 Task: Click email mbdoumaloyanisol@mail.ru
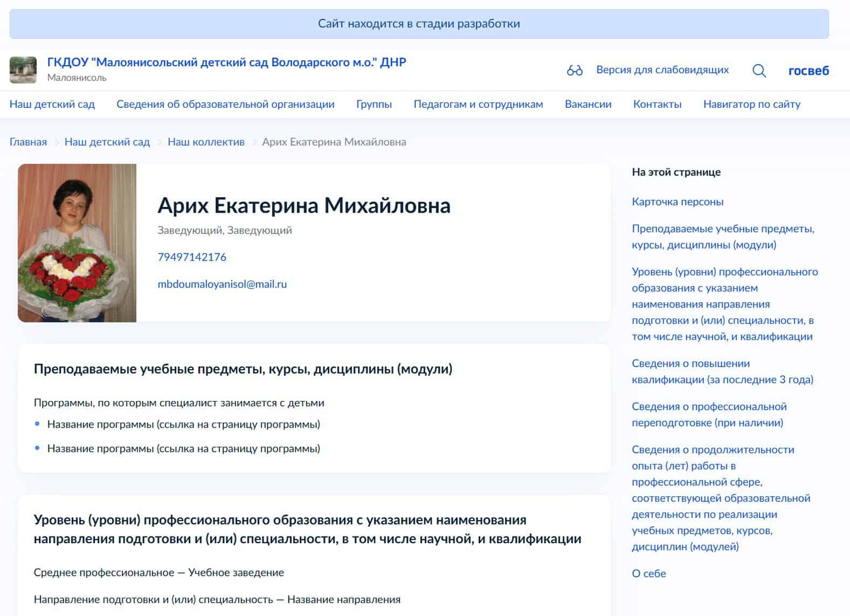click(222, 284)
